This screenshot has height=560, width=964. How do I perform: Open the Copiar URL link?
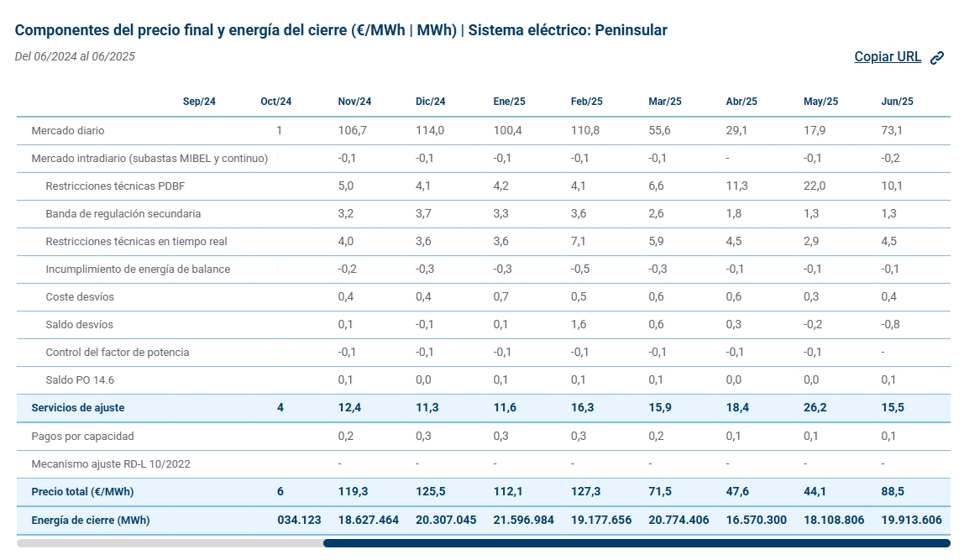(887, 56)
